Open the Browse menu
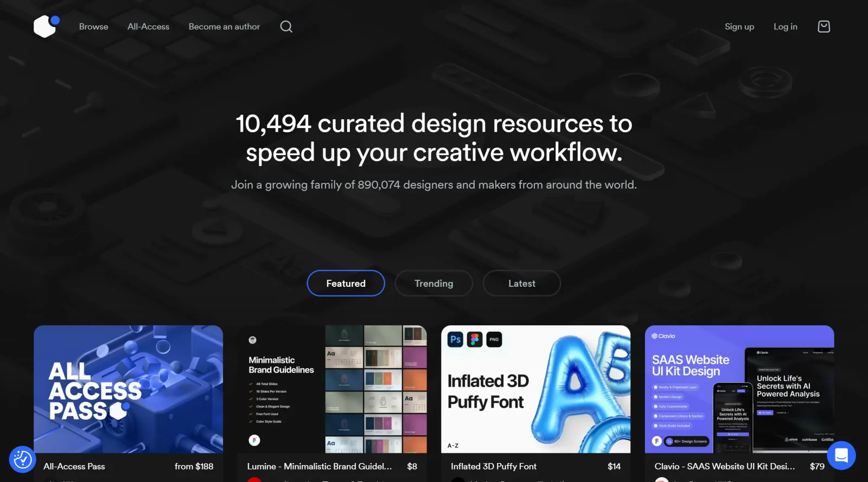 (93, 27)
